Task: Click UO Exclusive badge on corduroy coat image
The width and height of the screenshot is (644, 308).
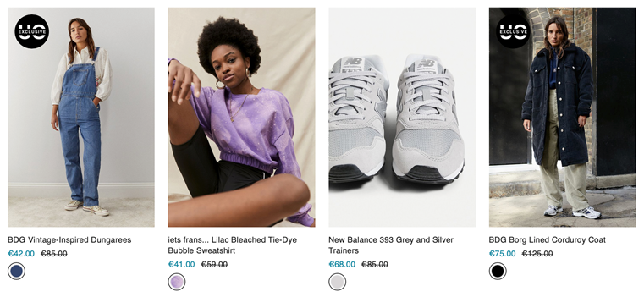Action: click(x=513, y=31)
